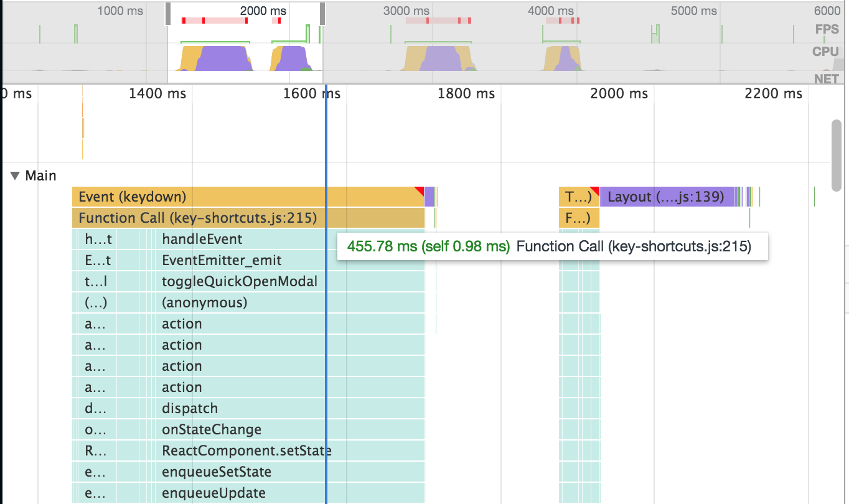Click the dispatch call frame
This screenshot has width=849, height=504.
point(289,408)
